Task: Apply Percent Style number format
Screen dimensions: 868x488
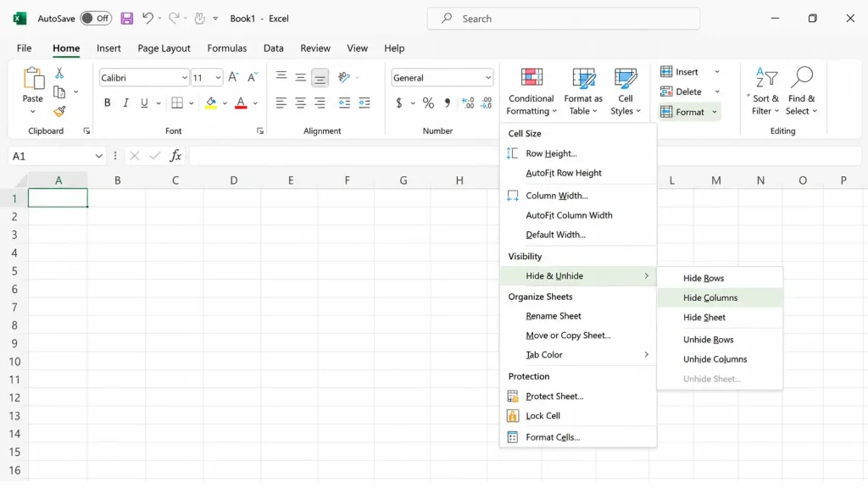Action: coord(428,103)
